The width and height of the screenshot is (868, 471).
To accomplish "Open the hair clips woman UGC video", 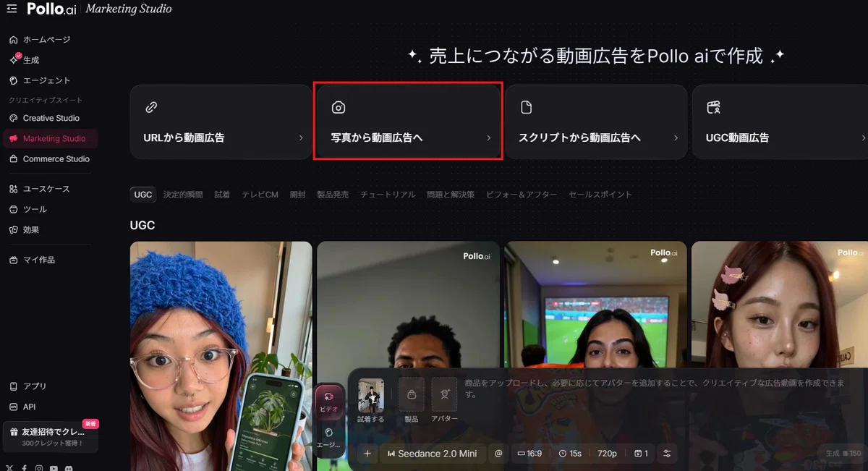I will (780, 304).
